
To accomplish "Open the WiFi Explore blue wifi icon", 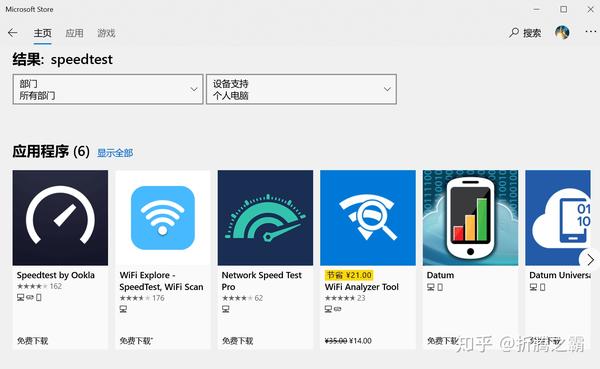I will (163, 218).
